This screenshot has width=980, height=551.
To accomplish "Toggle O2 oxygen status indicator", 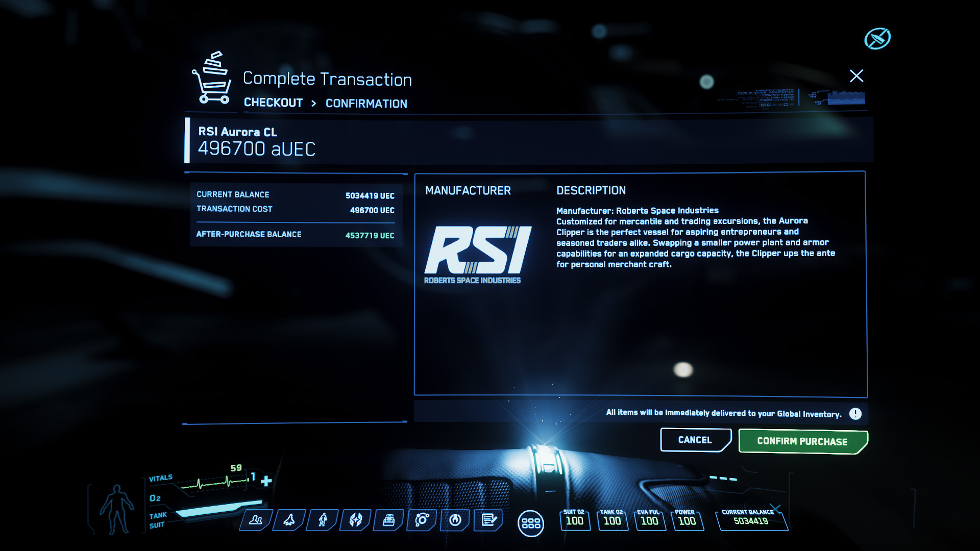I will tap(156, 498).
